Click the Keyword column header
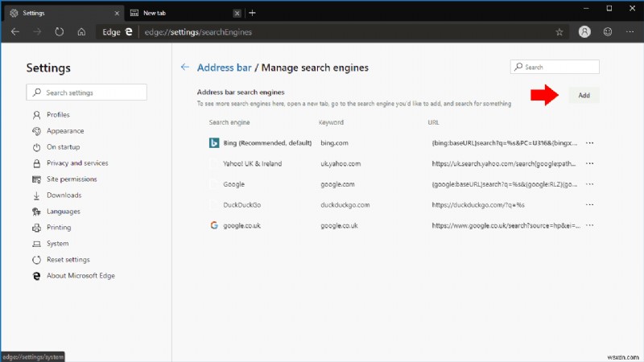Screen dimensions: 644x362 [x=331, y=122]
